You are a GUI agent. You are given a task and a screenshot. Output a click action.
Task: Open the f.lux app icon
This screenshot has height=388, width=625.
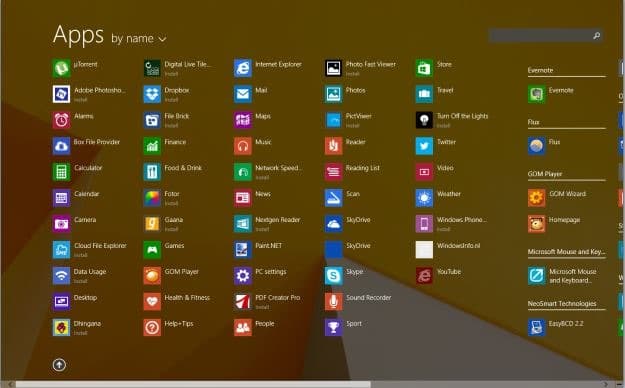tap(537, 146)
